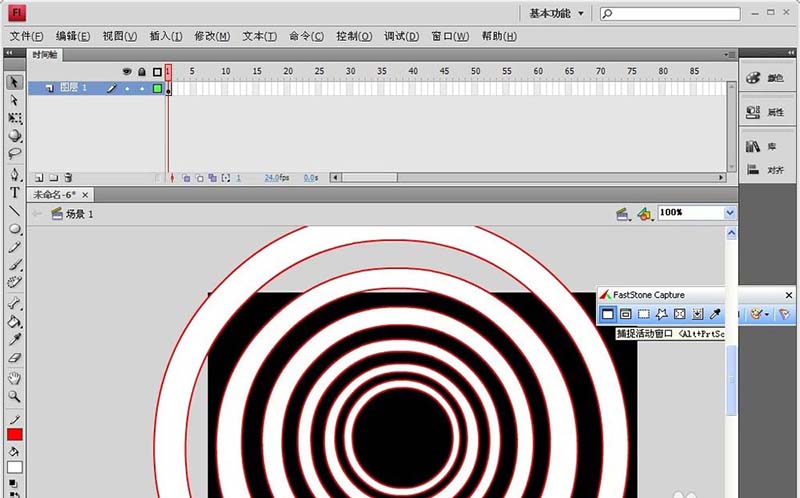Screen dimensions: 800x498
Task: Select the Brush tool
Action: 14,264
